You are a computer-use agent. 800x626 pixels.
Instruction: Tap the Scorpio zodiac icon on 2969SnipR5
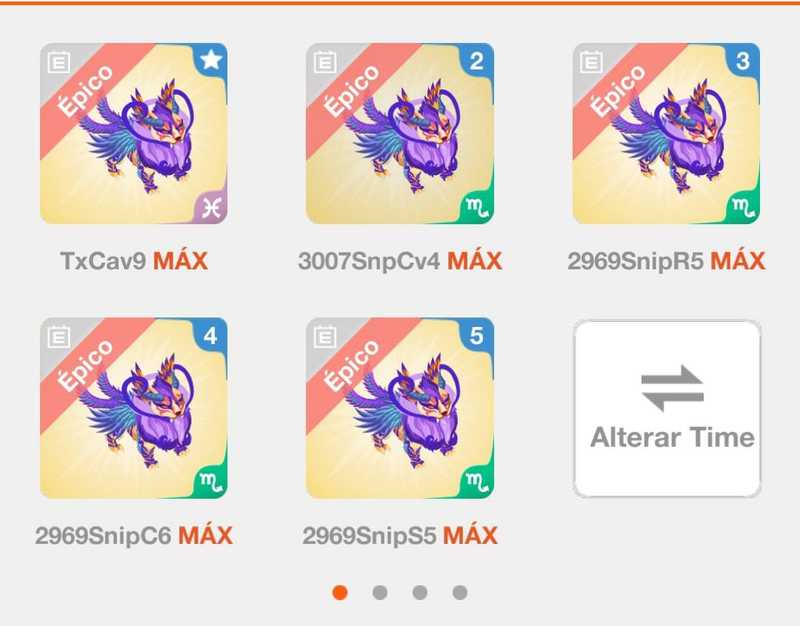pyautogui.click(x=744, y=208)
